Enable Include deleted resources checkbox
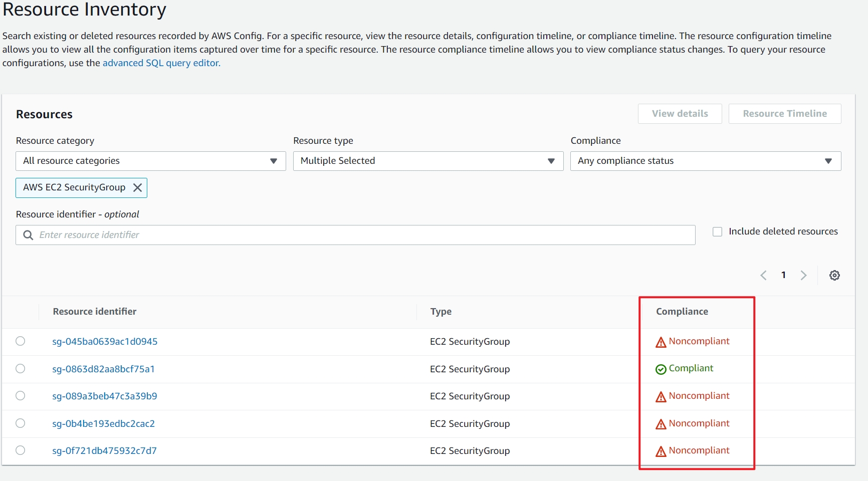This screenshot has width=868, height=481. (718, 231)
